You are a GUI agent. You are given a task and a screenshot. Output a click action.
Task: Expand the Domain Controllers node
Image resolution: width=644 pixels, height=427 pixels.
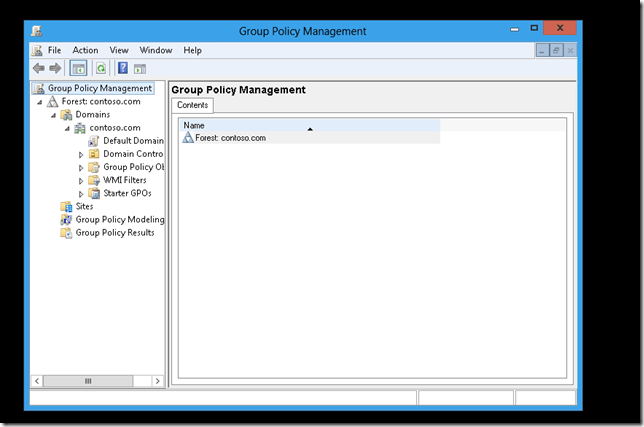(81, 155)
